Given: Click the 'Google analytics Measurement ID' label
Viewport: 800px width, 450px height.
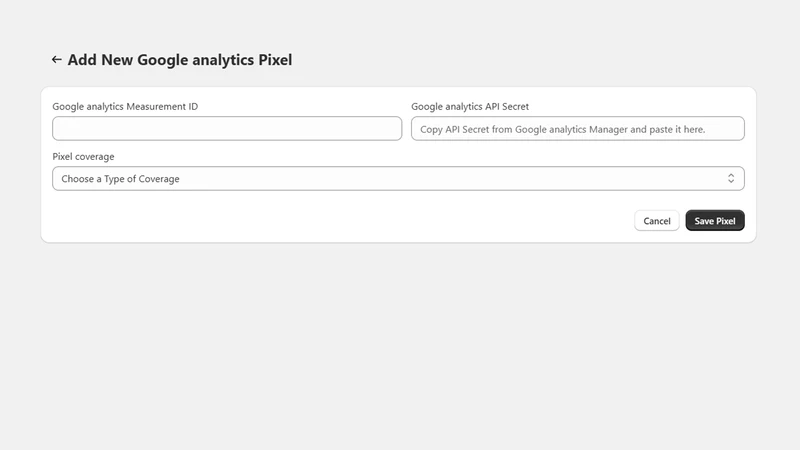Looking at the screenshot, I should [125, 107].
